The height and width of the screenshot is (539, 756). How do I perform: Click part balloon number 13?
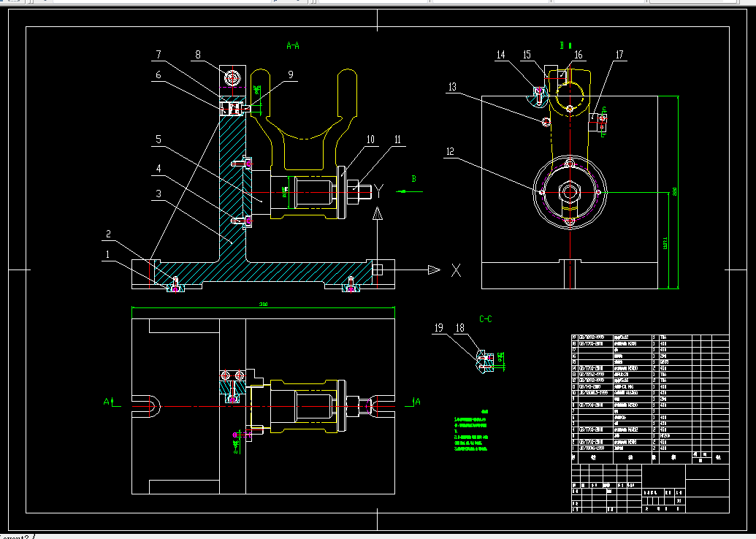click(x=451, y=87)
